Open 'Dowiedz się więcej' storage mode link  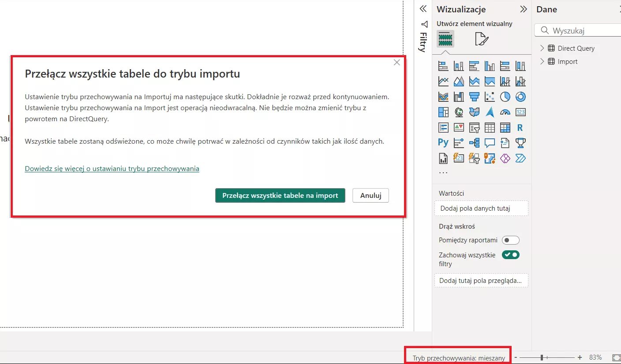[x=112, y=168]
